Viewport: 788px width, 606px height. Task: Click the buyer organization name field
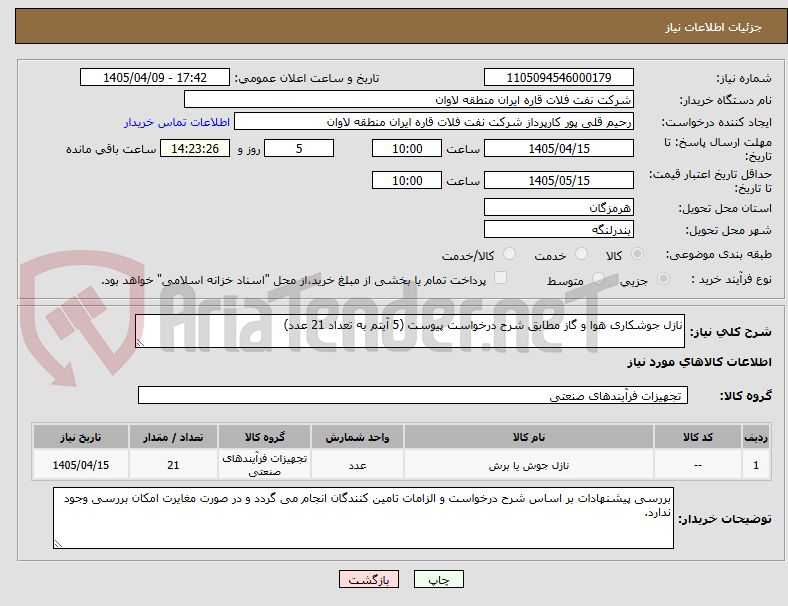[409, 99]
